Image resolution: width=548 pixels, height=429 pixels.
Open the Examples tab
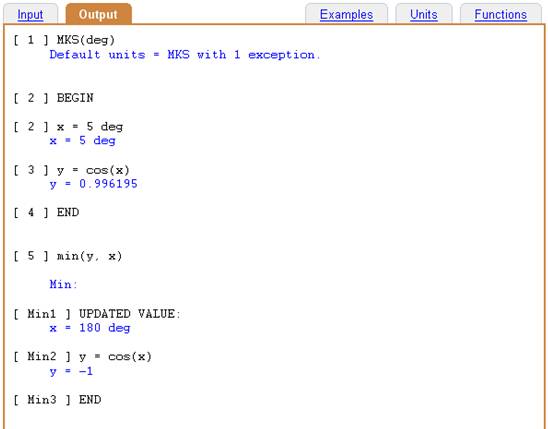[346, 15]
